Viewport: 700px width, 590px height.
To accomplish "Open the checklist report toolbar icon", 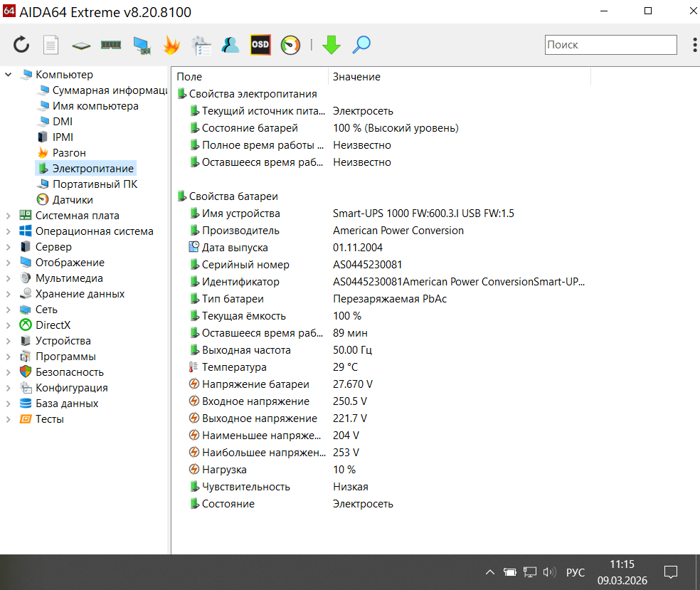I will point(201,45).
